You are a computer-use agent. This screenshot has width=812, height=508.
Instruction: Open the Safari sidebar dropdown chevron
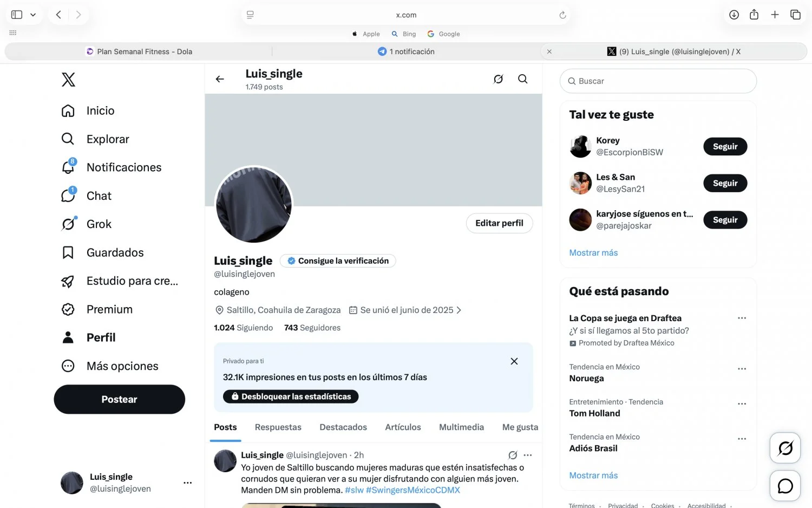[33, 15]
